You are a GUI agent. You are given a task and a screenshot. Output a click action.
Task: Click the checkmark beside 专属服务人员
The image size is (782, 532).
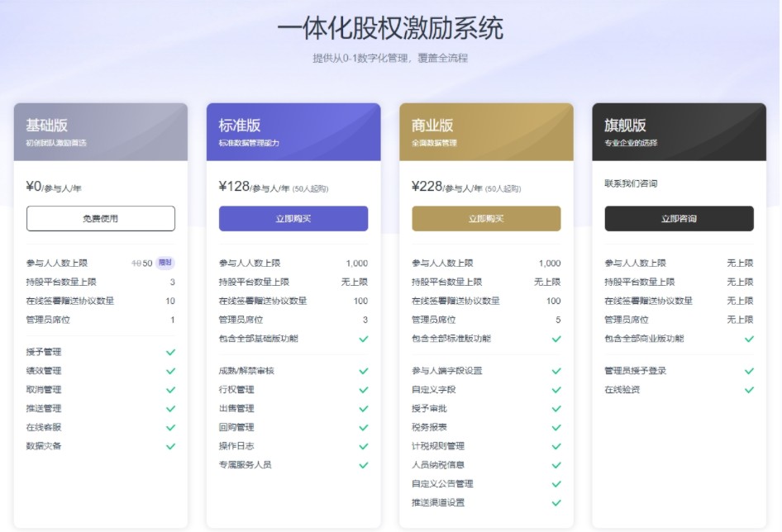click(x=364, y=465)
